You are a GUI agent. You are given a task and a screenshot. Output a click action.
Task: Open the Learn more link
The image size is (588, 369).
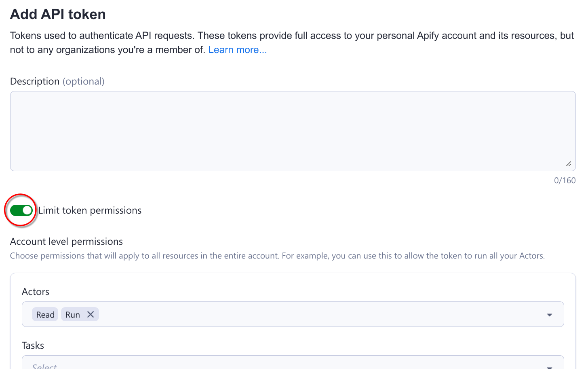[x=237, y=49]
